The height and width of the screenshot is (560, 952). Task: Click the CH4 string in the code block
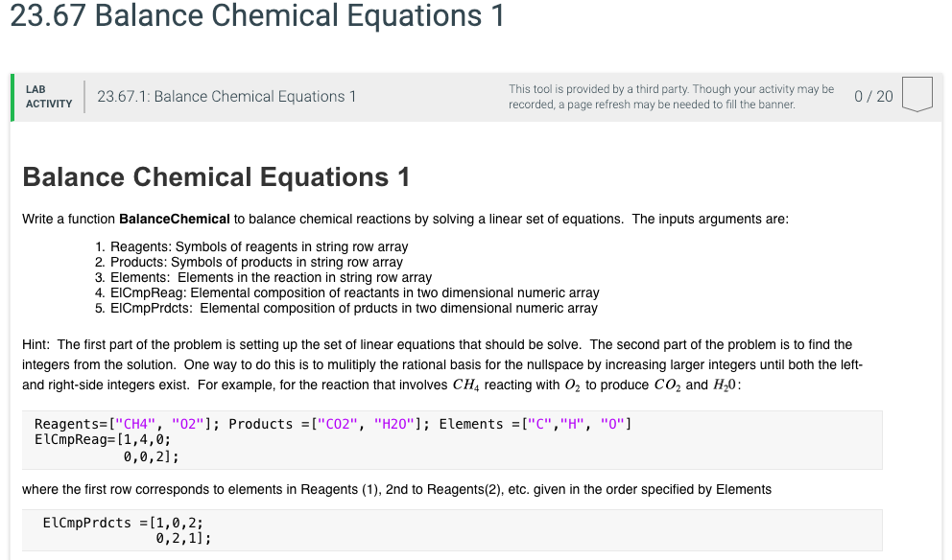pos(130,423)
